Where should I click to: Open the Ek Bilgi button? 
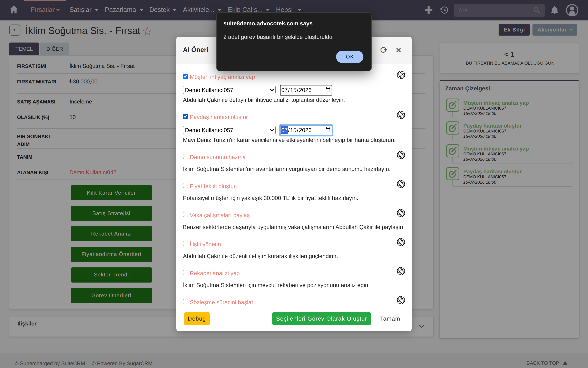[514, 30]
